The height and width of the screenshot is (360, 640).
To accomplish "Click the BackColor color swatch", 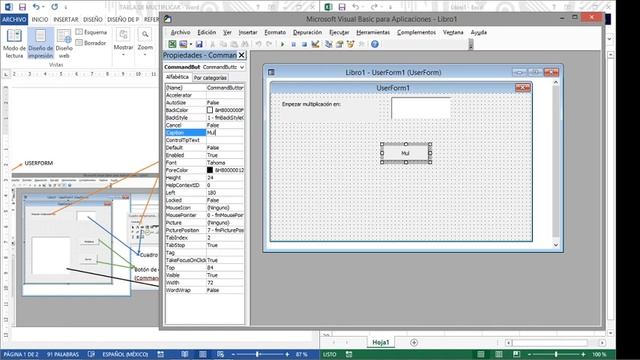I will point(210,110).
